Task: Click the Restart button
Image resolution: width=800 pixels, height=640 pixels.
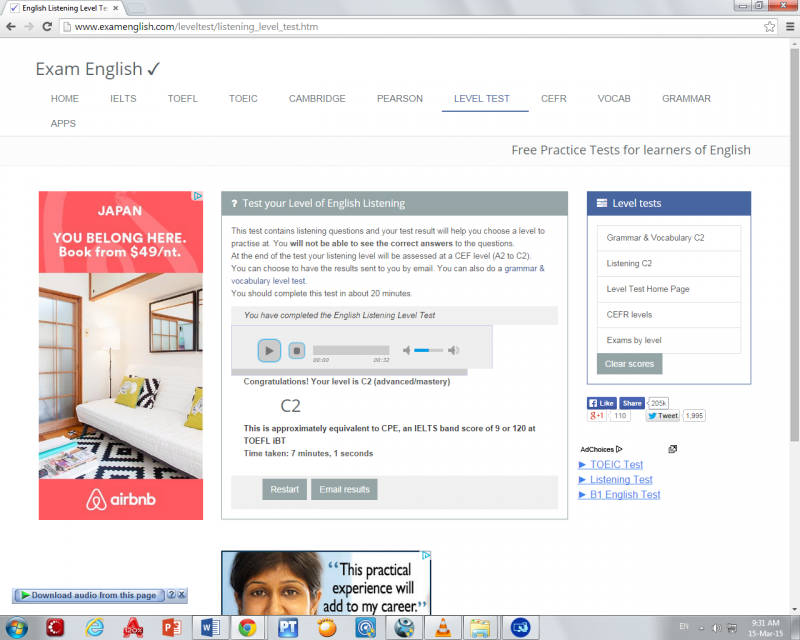Action: pyautogui.click(x=285, y=489)
